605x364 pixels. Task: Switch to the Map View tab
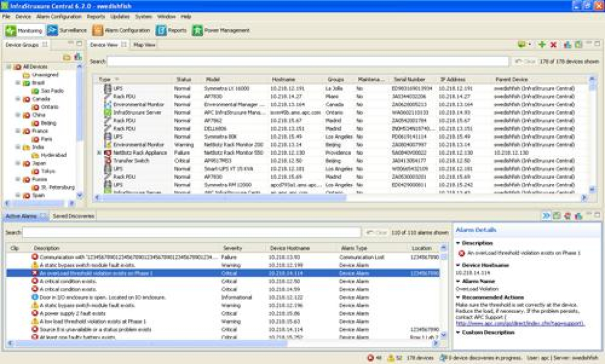[144, 45]
